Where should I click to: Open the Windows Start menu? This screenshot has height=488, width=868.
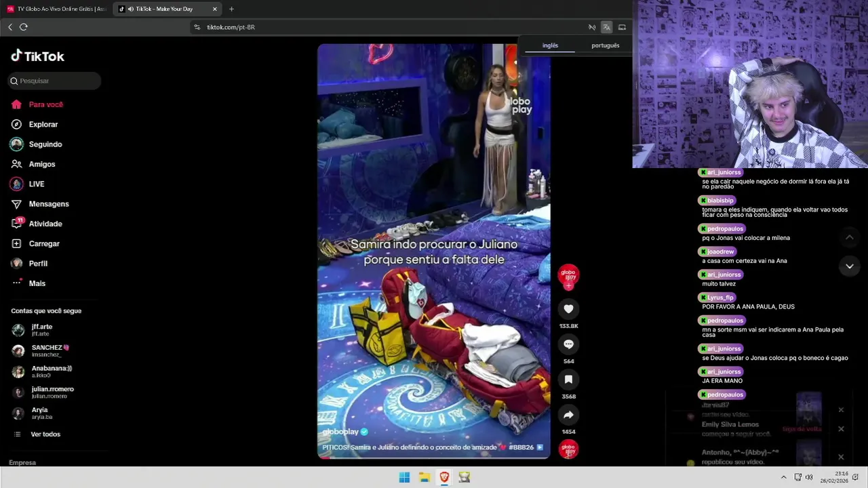(x=404, y=477)
